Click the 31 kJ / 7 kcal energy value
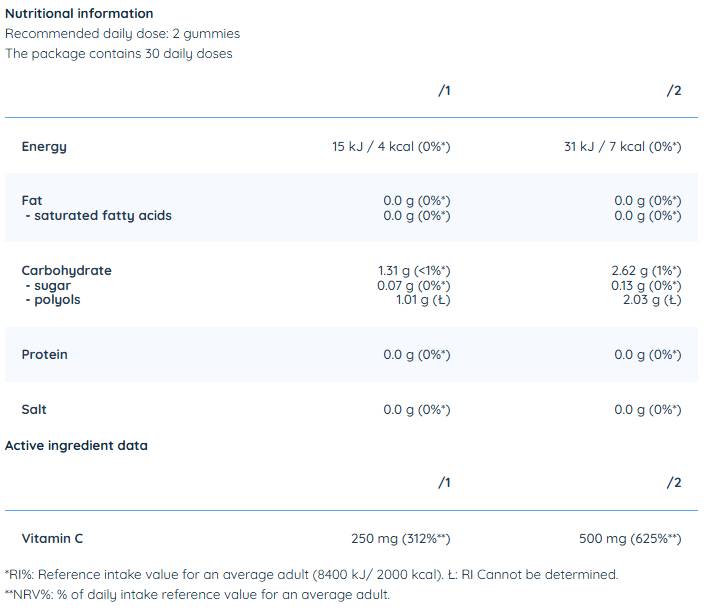Image resolution: width=709 pixels, height=613 pixels. [x=622, y=147]
